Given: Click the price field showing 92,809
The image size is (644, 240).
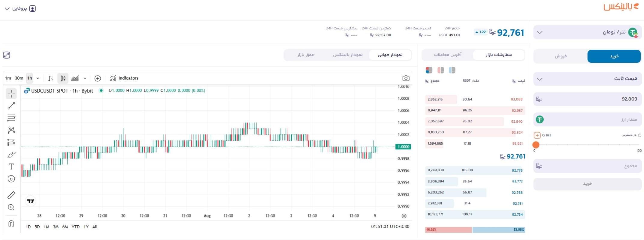Looking at the screenshot, I should (587, 99).
